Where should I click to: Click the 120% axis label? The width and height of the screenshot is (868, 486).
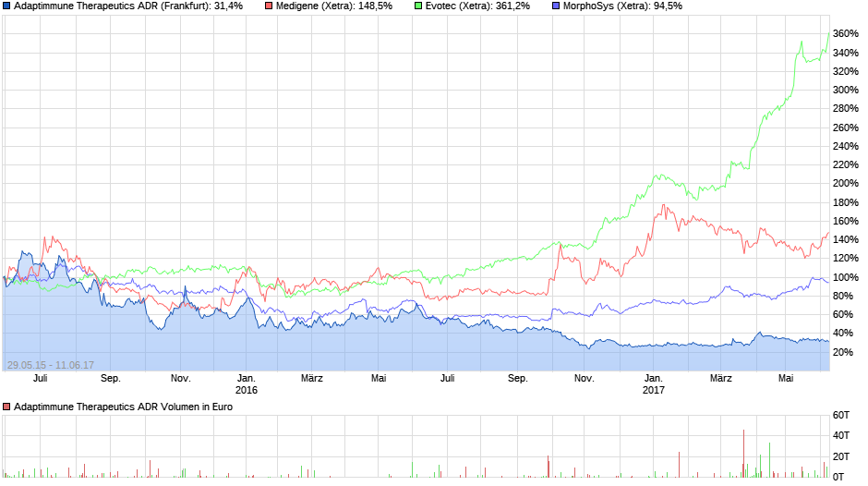point(845,258)
